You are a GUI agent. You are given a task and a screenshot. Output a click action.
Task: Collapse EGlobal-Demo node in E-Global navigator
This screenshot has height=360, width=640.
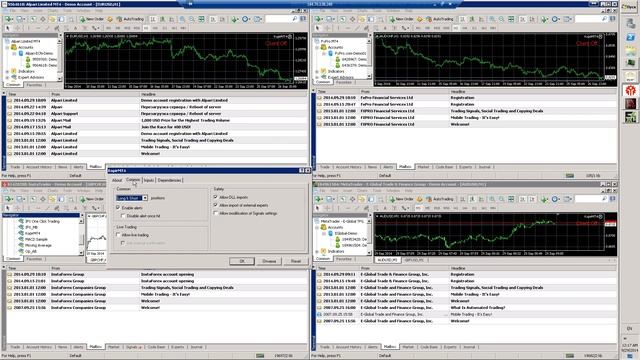tap(324, 233)
